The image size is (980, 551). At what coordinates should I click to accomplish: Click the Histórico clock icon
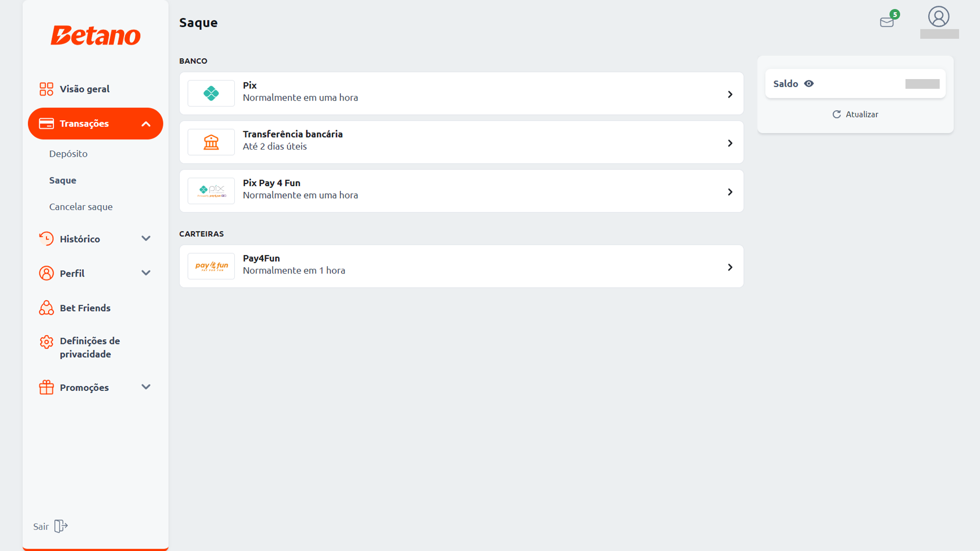coord(46,238)
